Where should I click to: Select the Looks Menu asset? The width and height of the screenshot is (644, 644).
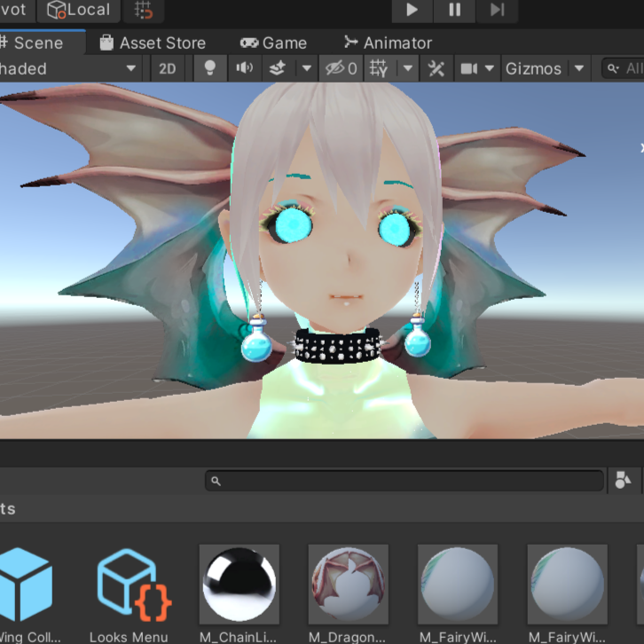coord(129,594)
